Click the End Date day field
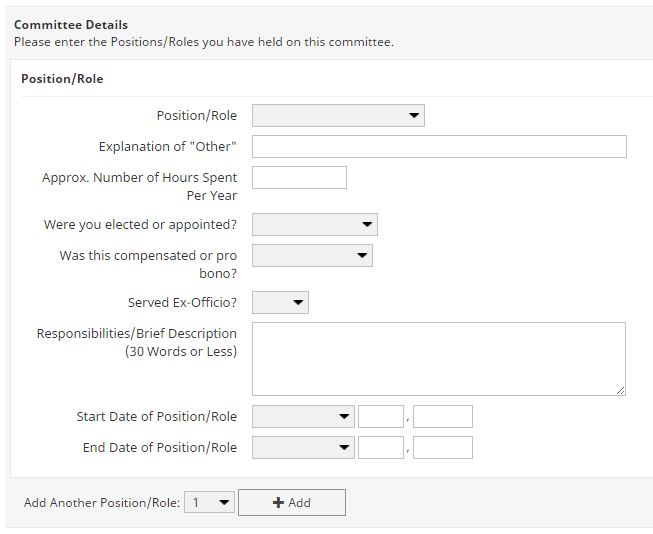653x534 pixels. click(380, 448)
